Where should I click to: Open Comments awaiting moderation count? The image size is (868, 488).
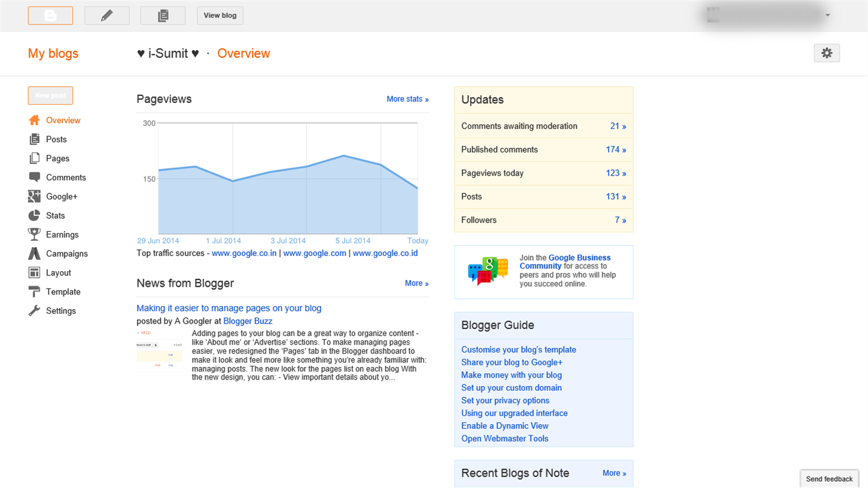click(618, 127)
